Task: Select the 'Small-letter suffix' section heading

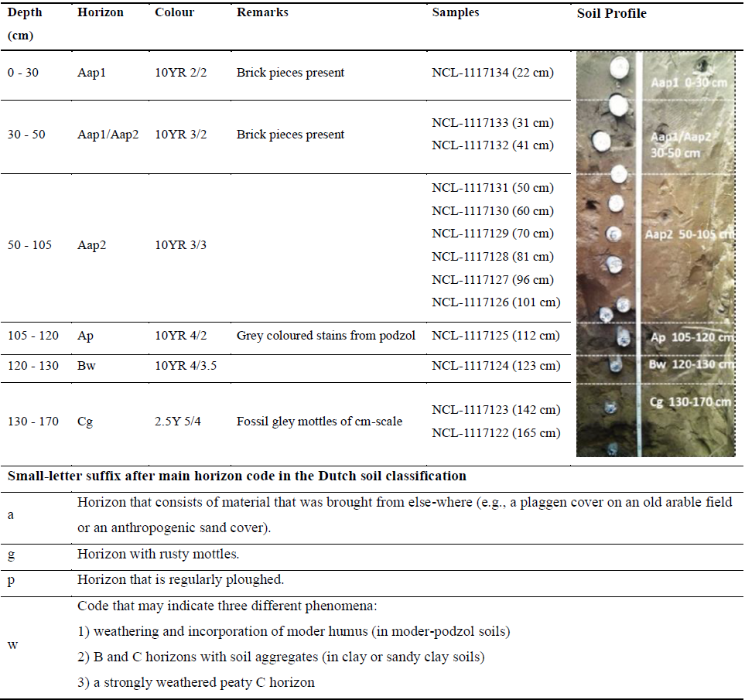Action: 237,476
